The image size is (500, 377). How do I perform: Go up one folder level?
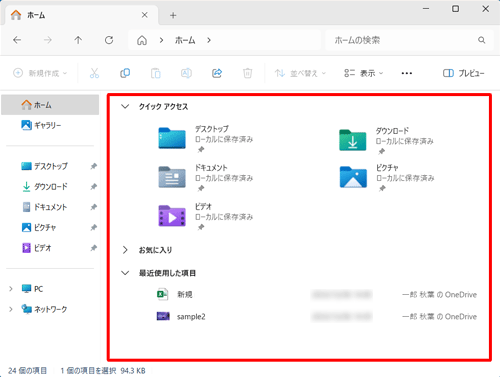(x=78, y=40)
